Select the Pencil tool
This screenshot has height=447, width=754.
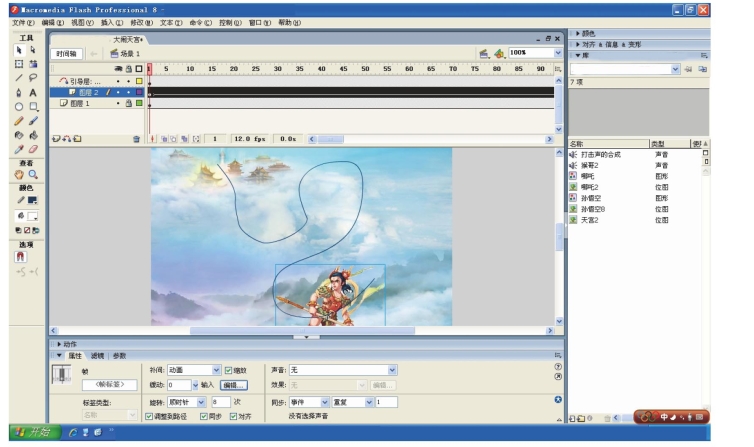tap(19, 121)
